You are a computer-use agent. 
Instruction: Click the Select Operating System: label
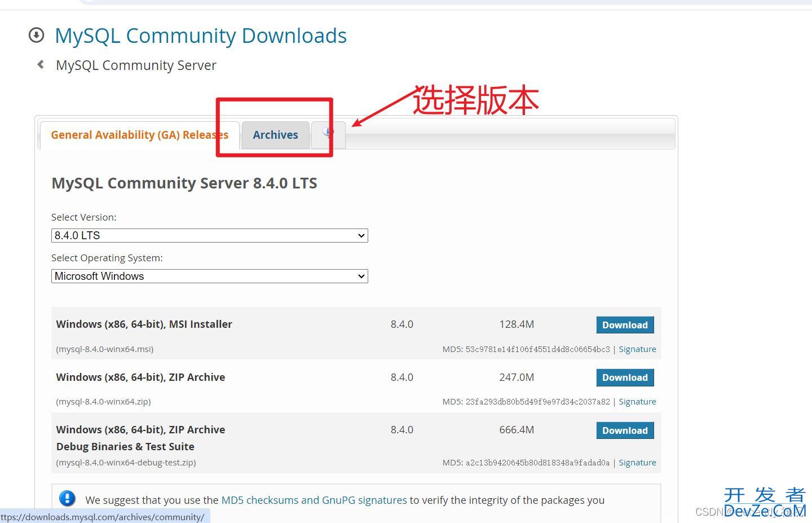coord(107,258)
